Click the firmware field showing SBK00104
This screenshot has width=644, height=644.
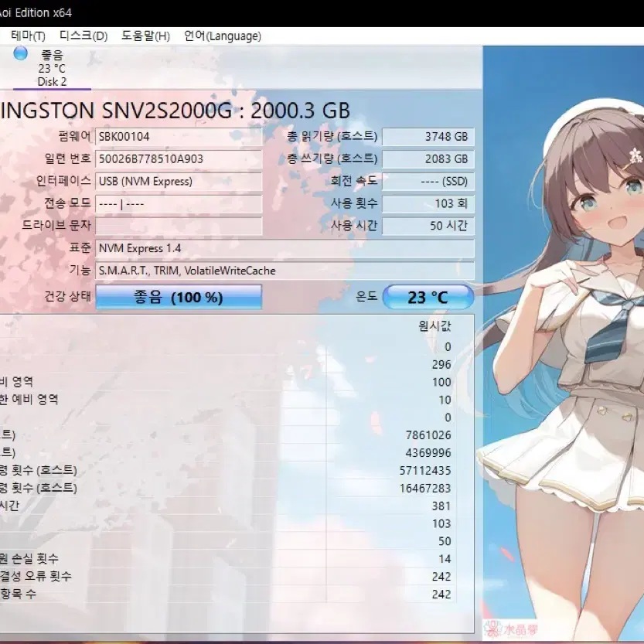point(179,137)
